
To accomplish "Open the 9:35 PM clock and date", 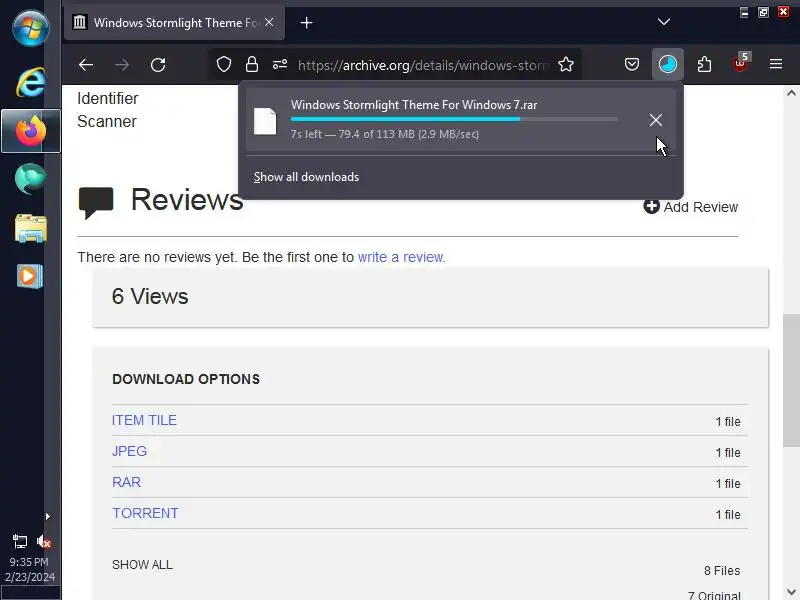I will (30, 569).
